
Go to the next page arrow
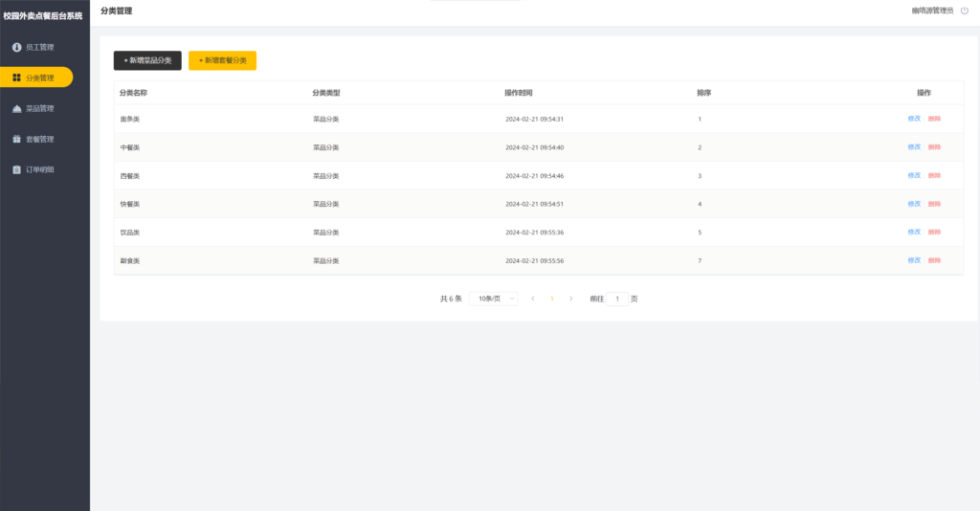pyautogui.click(x=571, y=299)
